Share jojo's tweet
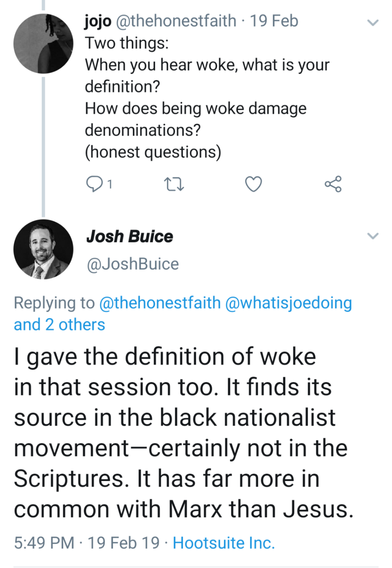The width and height of the screenshot is (392, 568). [333, 184]
